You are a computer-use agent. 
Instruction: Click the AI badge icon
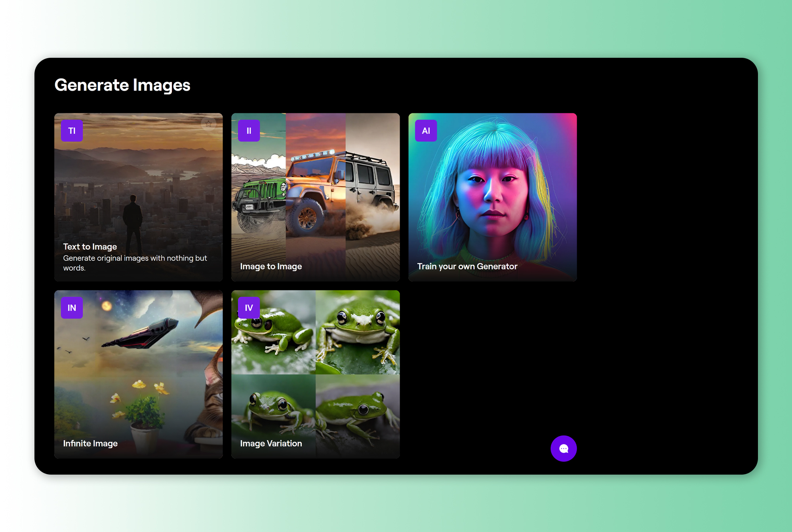point(426,131)
